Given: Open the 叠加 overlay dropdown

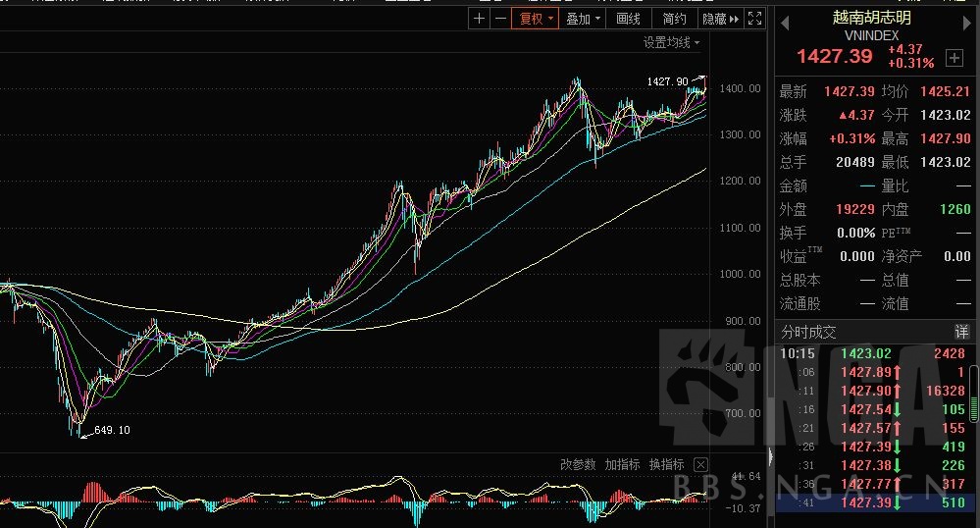Looking at the screenshot, I should (x=582, y=19).
